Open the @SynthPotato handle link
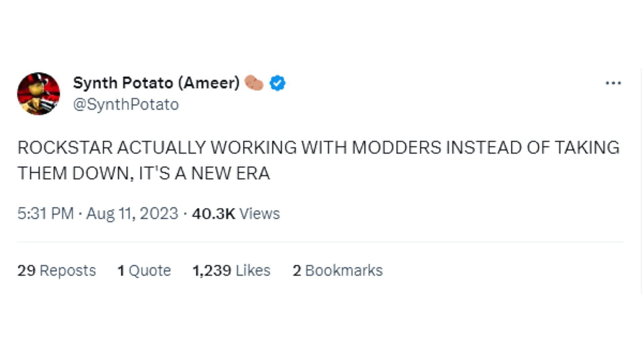Viewport: 644px width, 362px height. coord(126,105)
